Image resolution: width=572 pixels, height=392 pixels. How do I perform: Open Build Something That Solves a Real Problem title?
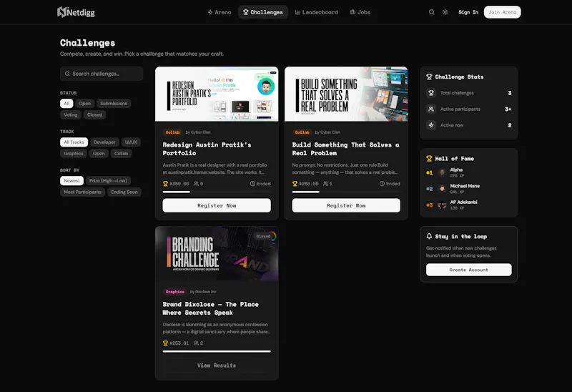(345, 149)
